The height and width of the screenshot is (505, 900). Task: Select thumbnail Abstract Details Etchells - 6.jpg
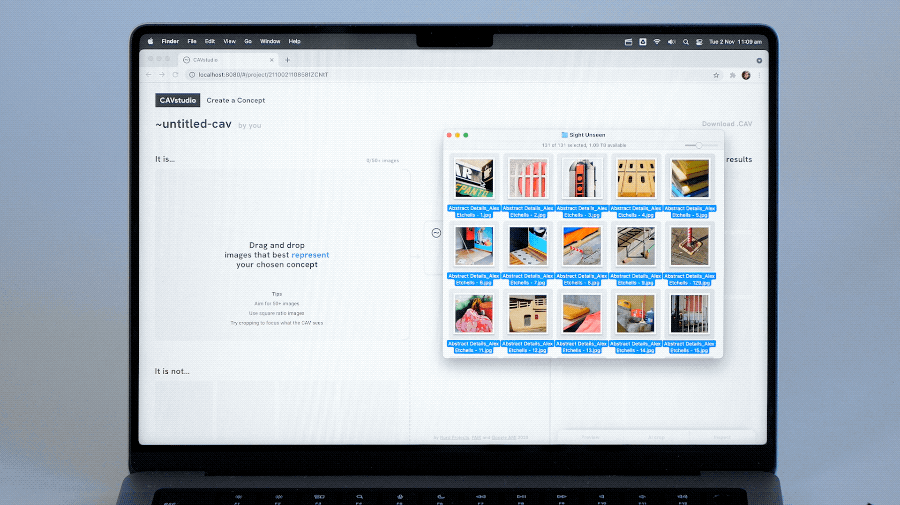474,246
